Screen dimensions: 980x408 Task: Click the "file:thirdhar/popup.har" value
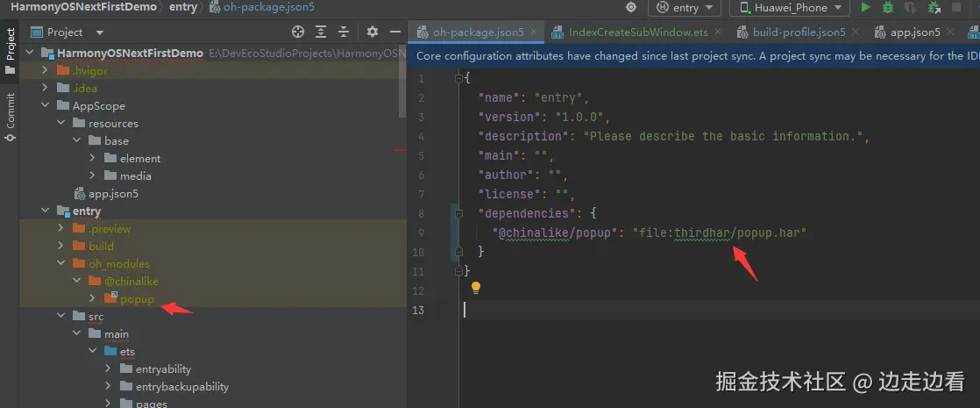click(x=720, y=233)
